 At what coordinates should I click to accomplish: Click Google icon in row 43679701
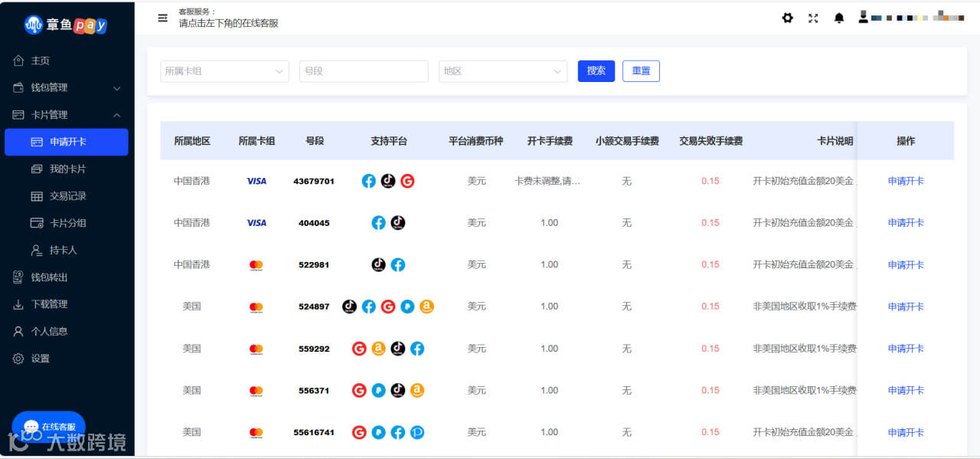click(407, 181)
